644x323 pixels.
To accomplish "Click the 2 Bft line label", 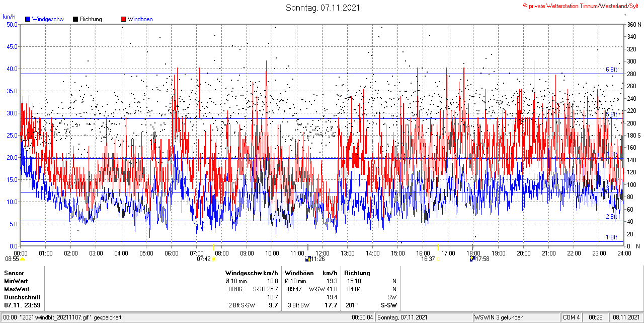I will click(x=611, y=217).
